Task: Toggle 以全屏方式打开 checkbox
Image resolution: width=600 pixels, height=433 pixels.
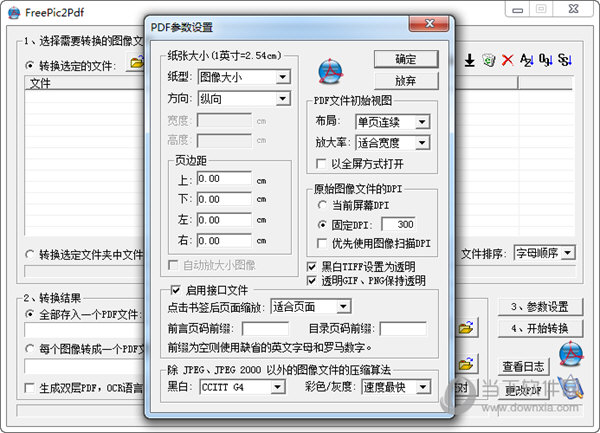Action: (321, 164)
